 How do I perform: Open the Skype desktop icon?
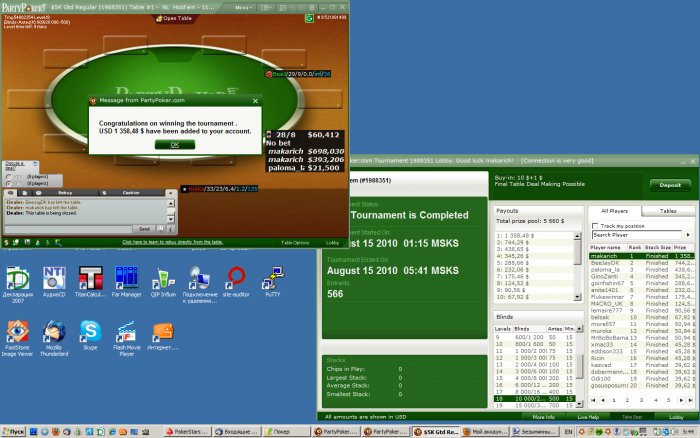(x=90, y=335)
